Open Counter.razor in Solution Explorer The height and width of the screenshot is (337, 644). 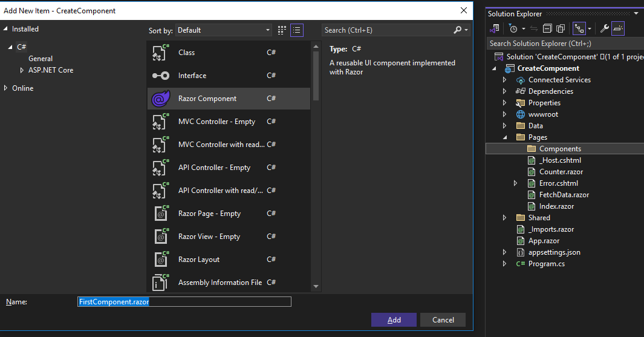561,172
